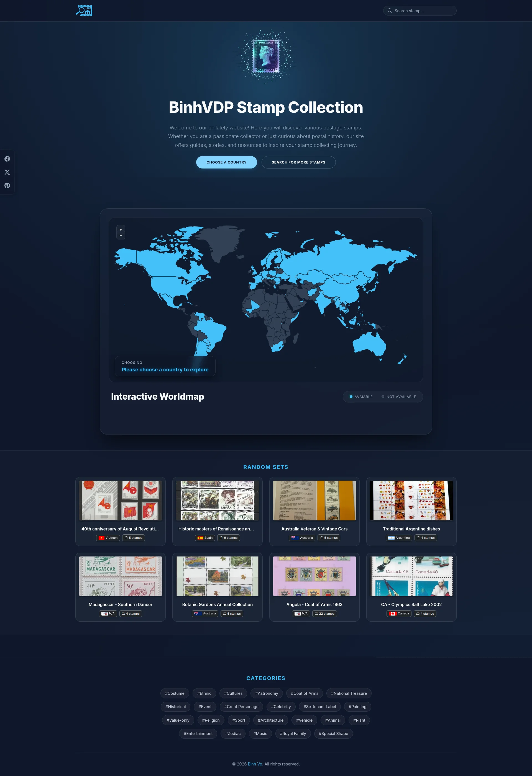Image resolution: width=532 pixels, height=776 pixels.
Task: Open the #Event category tag
Action: click(205, 706)
